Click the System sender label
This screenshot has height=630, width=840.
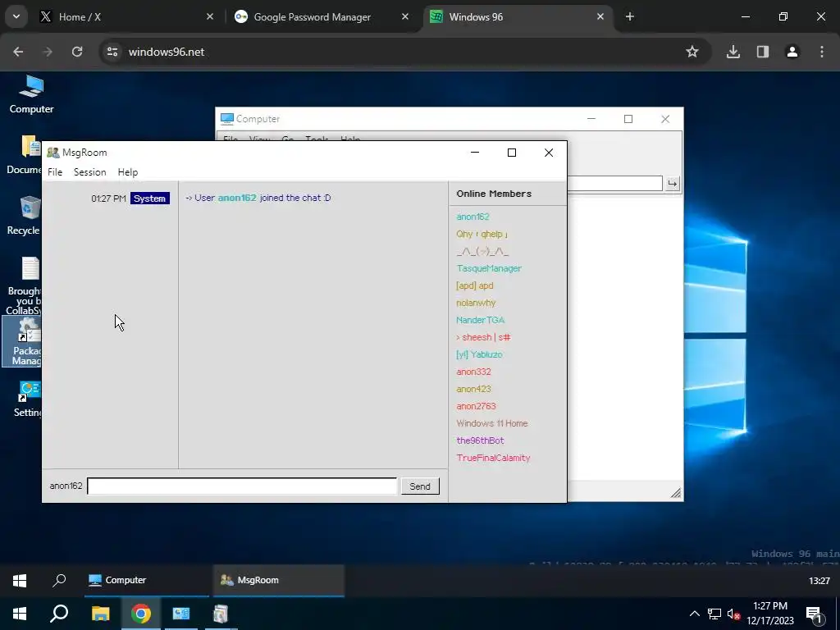pos(149,199)
